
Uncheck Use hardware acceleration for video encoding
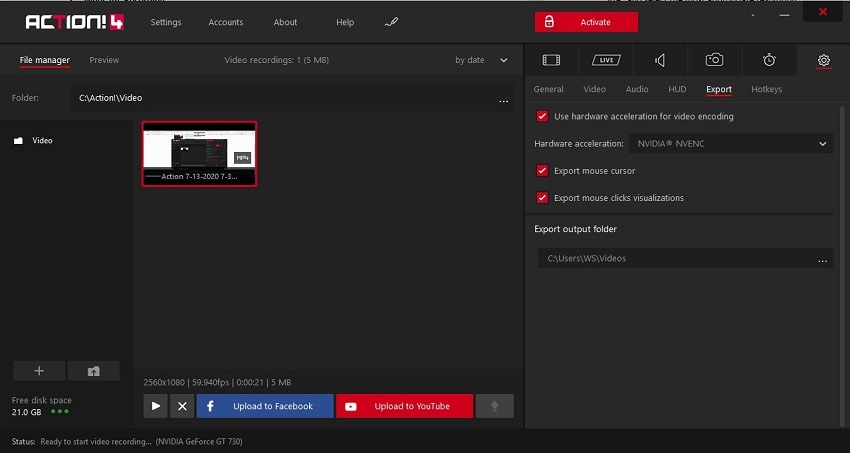pyautogui.click(x=542, y=116)
